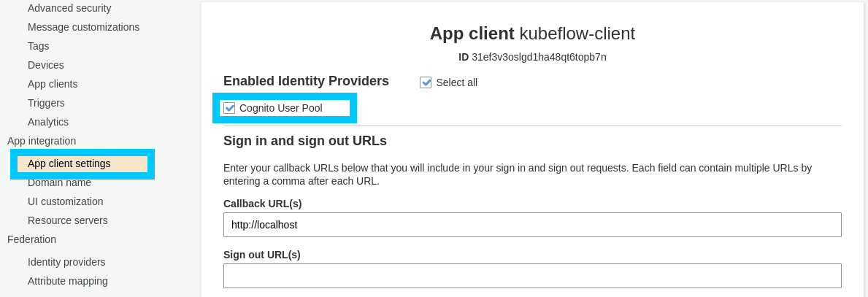The image size is (868, 297).
Task: Toggle the Select all checkbox
Action: 426,82
